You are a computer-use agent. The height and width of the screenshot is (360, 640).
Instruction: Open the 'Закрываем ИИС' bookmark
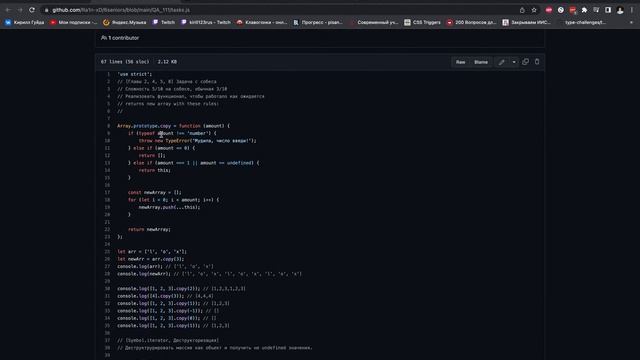(x=527, y=22)
